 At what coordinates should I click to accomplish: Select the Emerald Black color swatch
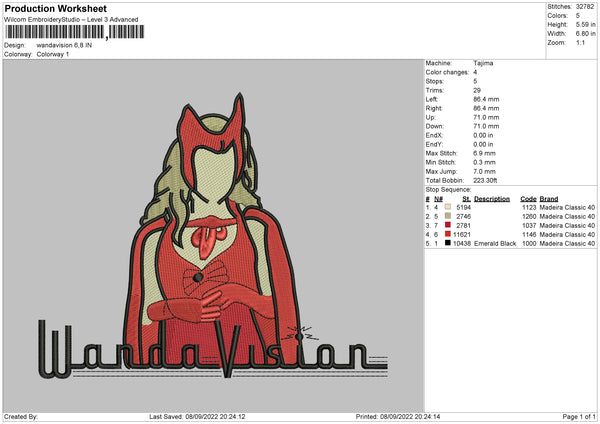[449, 243]
